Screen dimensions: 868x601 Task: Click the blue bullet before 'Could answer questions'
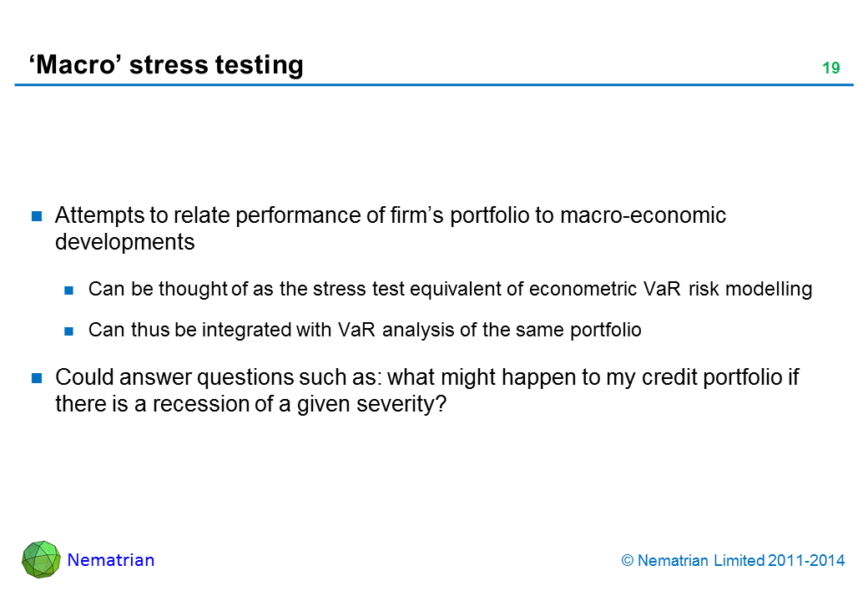pyautogui.click(x=38, y=378)
